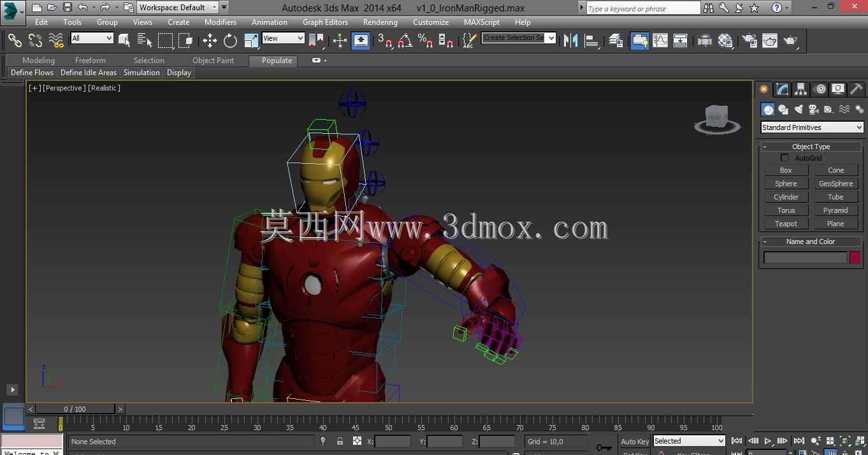Image resolution: width=868 pixels, height=455 pixels.
Task: Open the Schematic View icon
Action: point(681,41)
